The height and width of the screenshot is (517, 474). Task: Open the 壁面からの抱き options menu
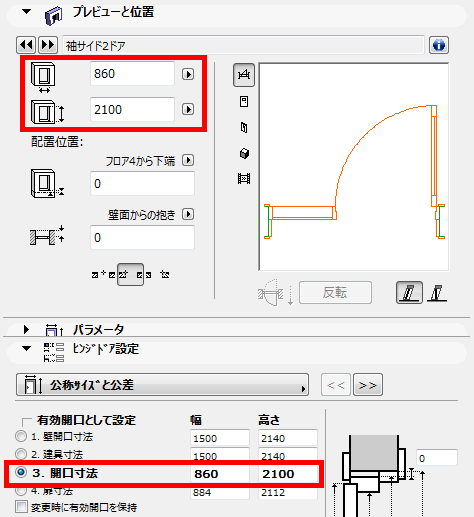(x=188, y=214)
